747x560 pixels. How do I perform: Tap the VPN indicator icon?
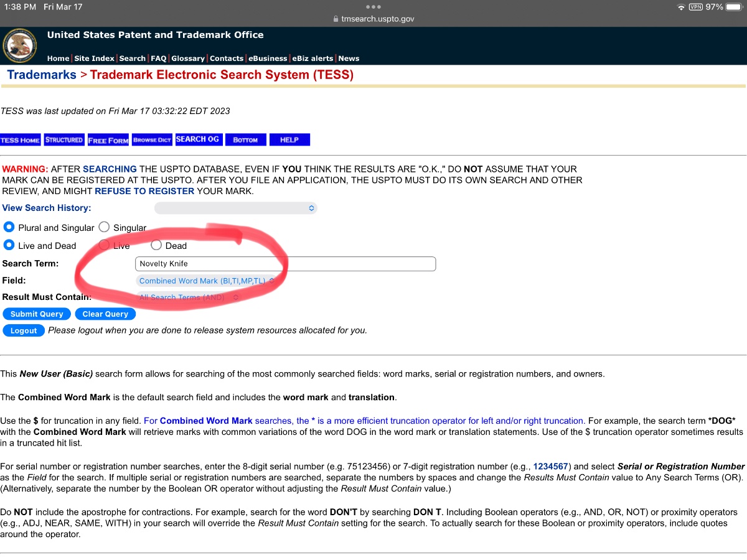[x=695, y=7]
